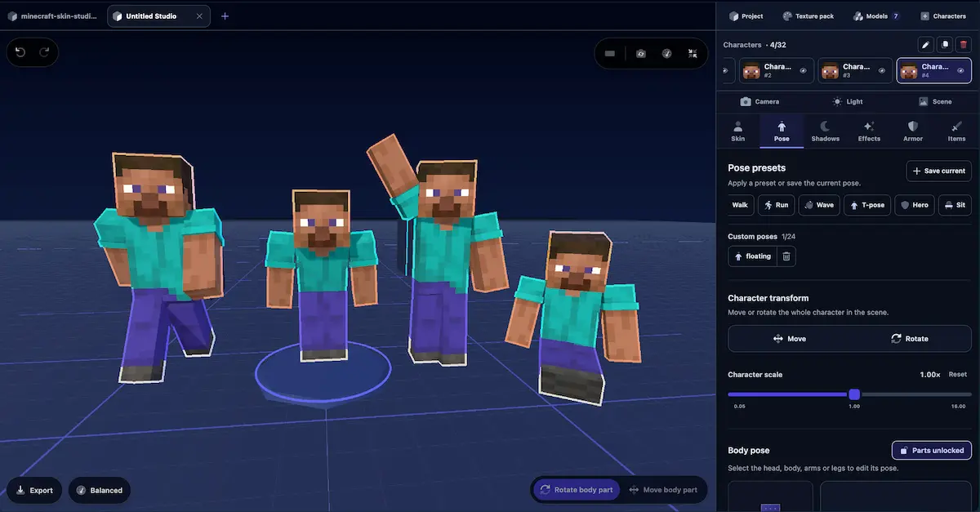The width and height of the screenshot is (980, 512).
Task: Click Save current pose button
Action: click(938, 171)
